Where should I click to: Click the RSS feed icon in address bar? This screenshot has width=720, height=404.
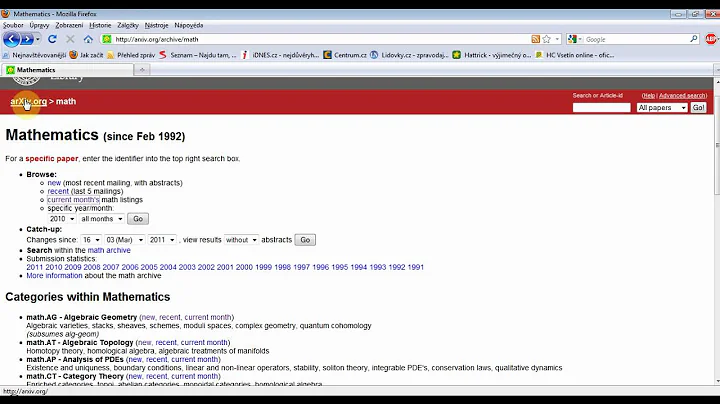point(535,39)
